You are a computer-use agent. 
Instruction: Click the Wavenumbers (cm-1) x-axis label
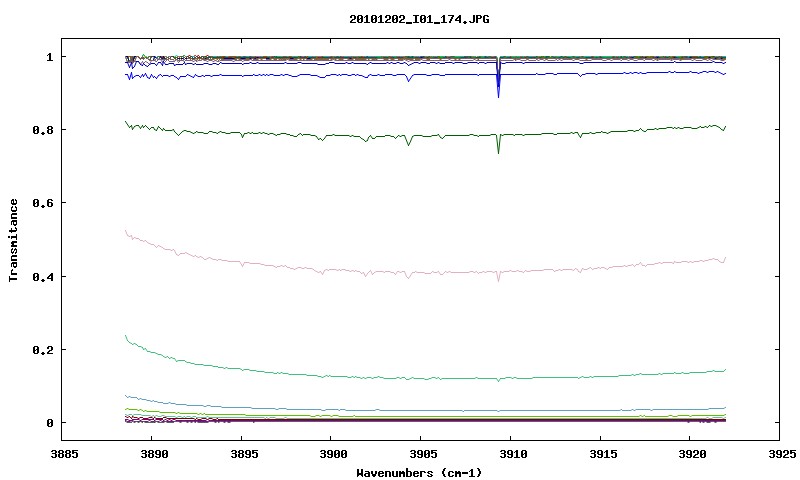coord(419,473)
